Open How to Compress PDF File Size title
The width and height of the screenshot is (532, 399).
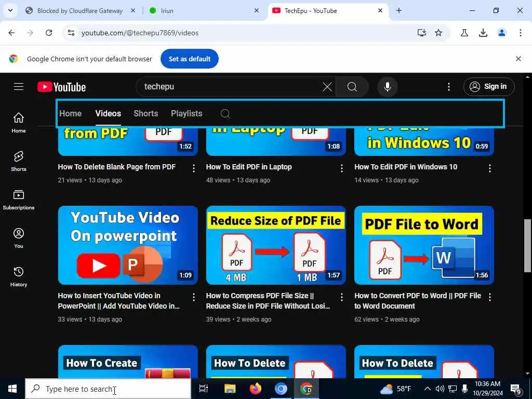pos(268,301)
